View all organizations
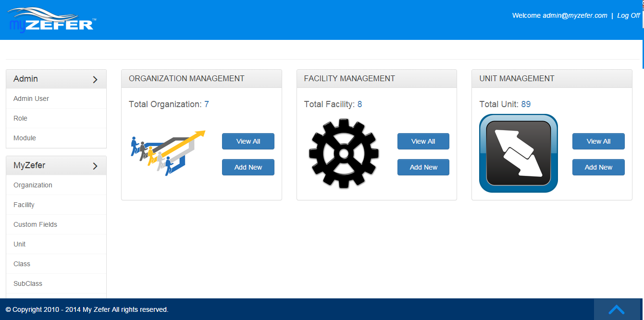This screenshot has height=320, width=644. [x=248, y=141]
